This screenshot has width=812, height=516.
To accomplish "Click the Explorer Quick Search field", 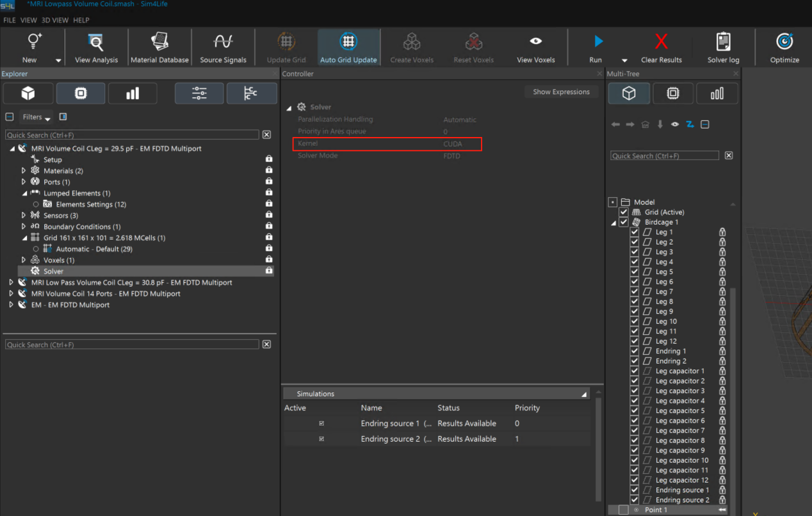I will [132, 135].
